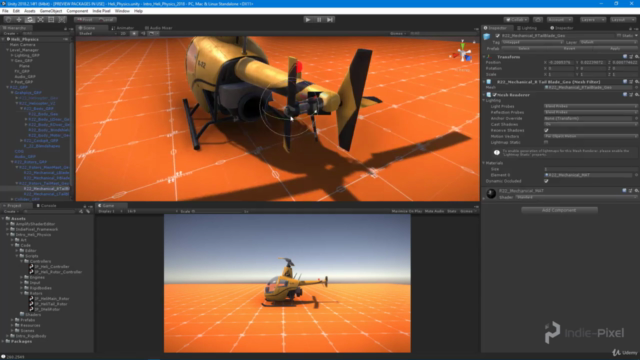
Task: Toggle 2D mode in Scene view
Action: 123,33
